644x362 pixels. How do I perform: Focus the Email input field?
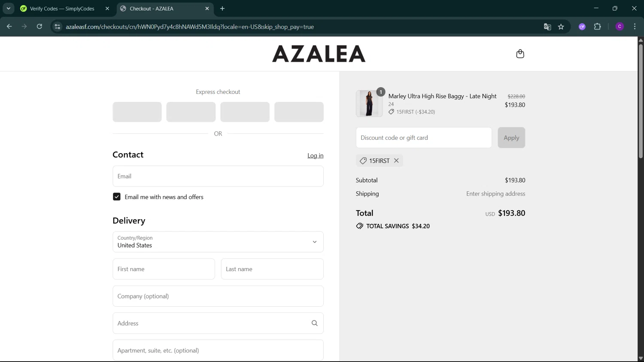pyautogui.click(x=218, y=176)
